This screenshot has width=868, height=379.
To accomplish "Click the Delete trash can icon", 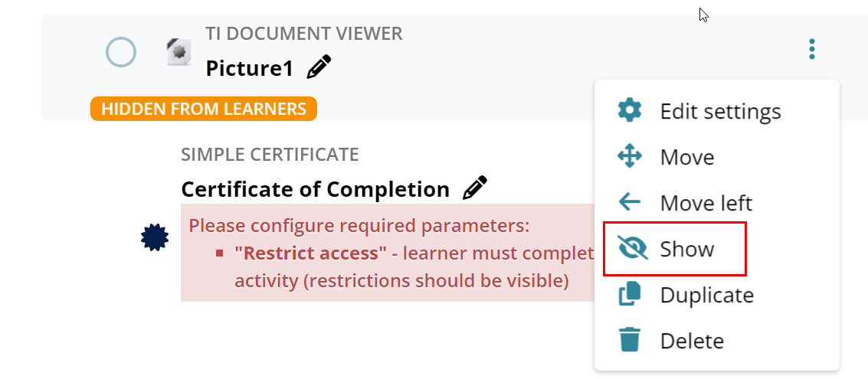I will coord(629,340).
